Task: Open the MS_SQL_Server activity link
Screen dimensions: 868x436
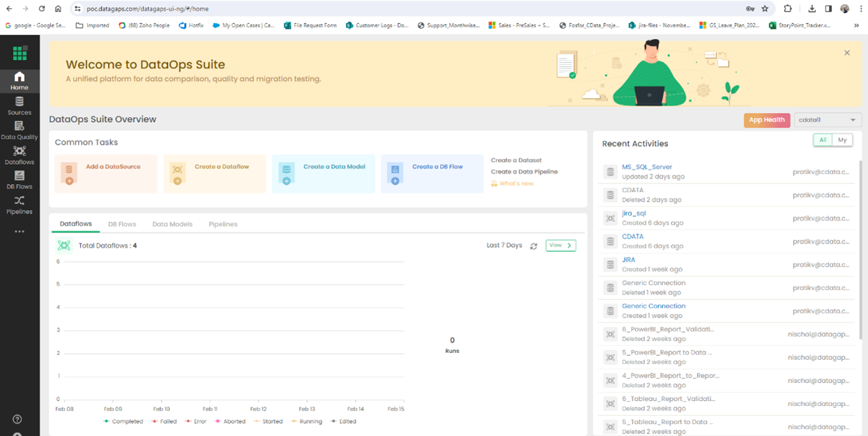Action: pyautogui.click(x=647, y=167)
